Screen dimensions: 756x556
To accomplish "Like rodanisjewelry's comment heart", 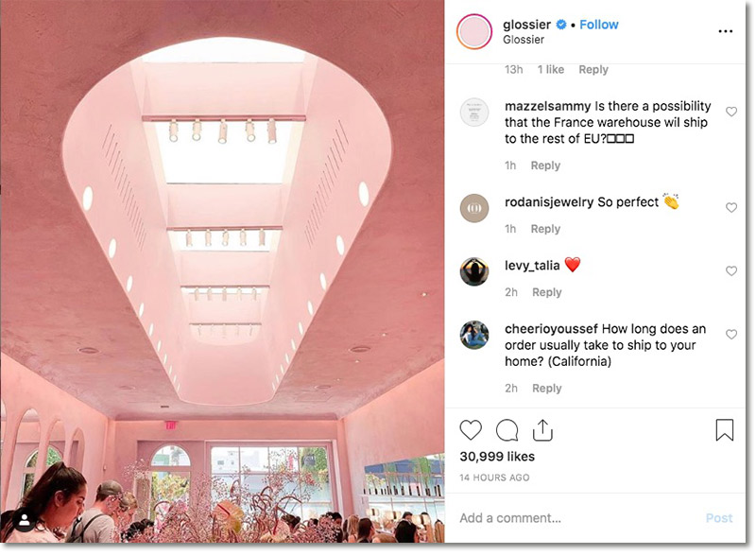I will click(731, 207).
